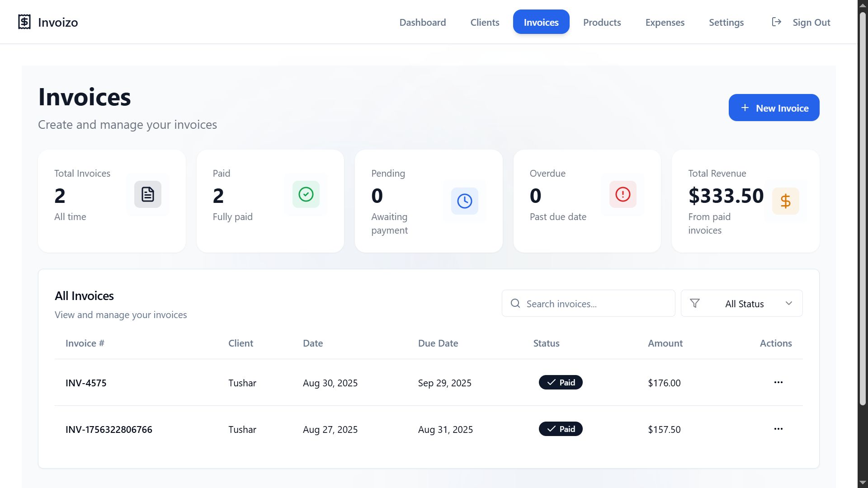The width and height of the screenshot is (868, 488).
Task: Go to the Dashboard tab
Action: click(422, 22)
